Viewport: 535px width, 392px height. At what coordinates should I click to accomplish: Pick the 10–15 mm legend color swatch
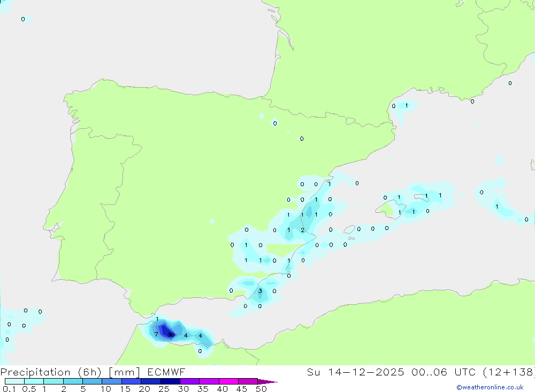point(112,381)
